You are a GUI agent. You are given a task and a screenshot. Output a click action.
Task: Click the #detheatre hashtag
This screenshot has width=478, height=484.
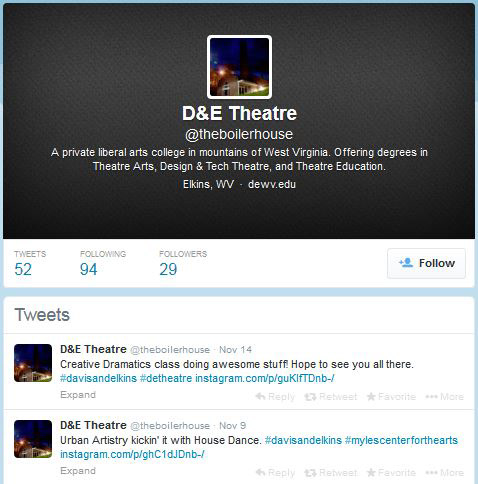click(x=166, y=378)
